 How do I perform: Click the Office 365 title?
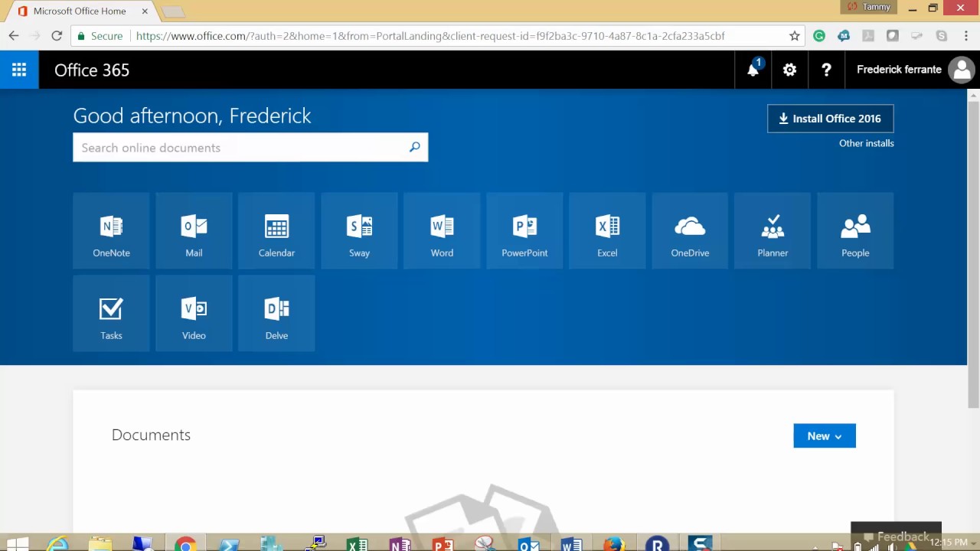click(x=92, y=70)
